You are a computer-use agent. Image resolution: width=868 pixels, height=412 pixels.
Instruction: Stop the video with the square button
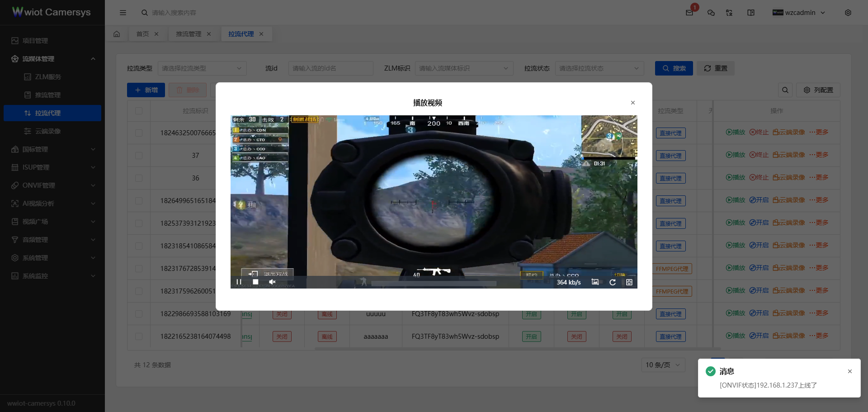tap(255, 282)
